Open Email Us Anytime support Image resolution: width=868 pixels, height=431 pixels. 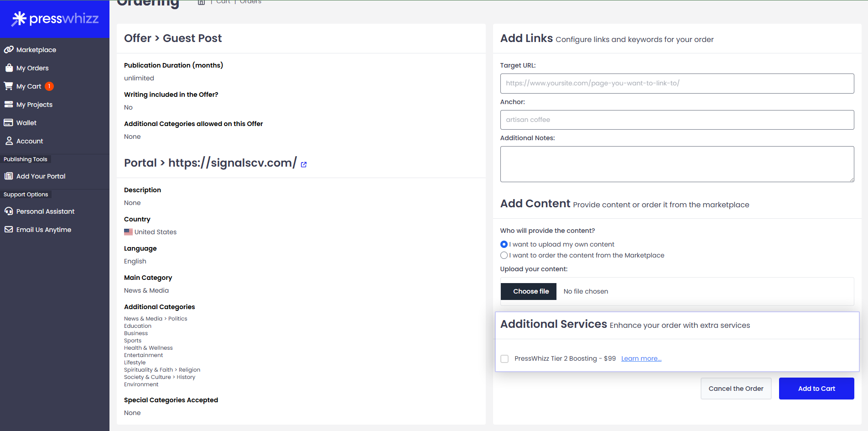[x=43, y=229]
